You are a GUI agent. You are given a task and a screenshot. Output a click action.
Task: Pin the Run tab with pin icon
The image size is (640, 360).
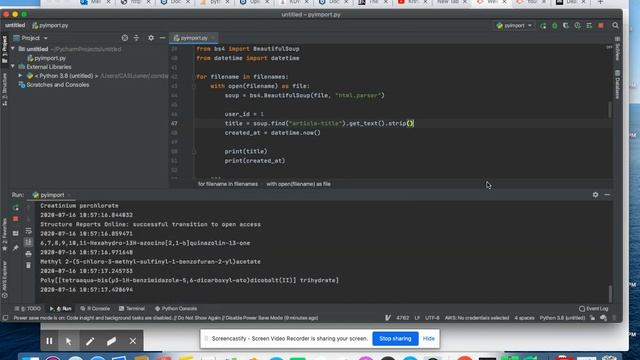coord(16,248)
